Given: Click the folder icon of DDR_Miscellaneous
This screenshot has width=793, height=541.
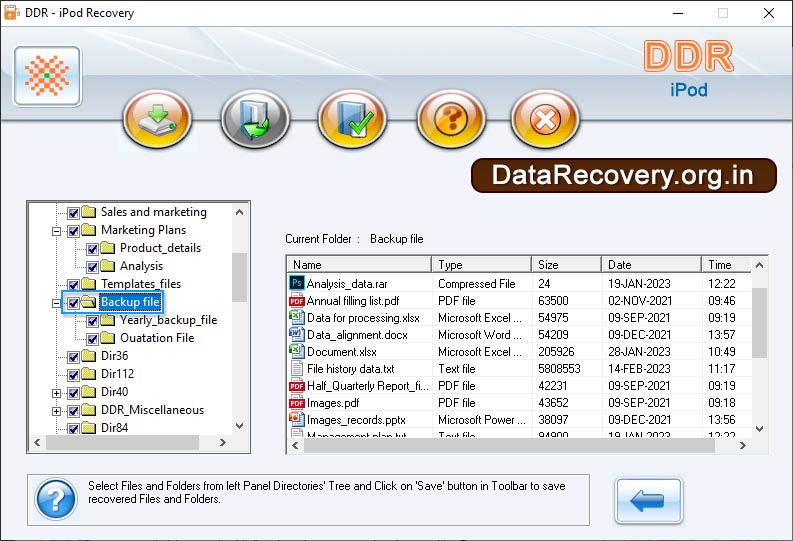Looking at the screenshot, I should pos(89,410).
